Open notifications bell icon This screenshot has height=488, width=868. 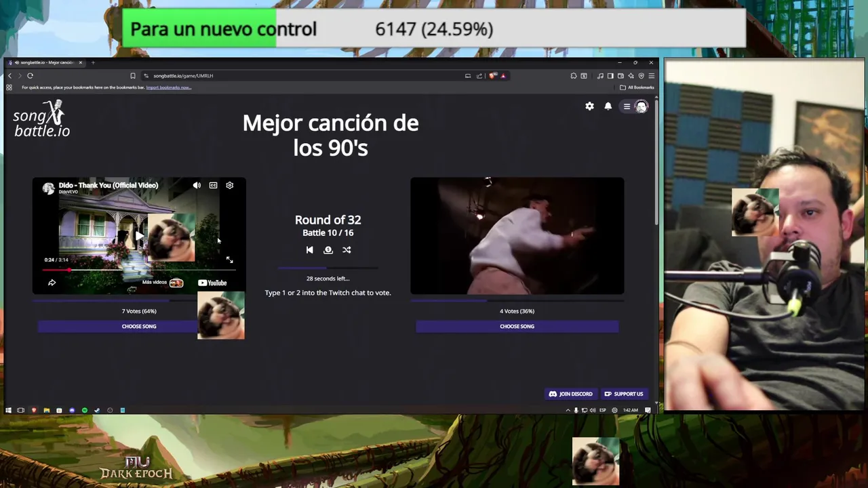pyautogui.click(x=608, y=106)
